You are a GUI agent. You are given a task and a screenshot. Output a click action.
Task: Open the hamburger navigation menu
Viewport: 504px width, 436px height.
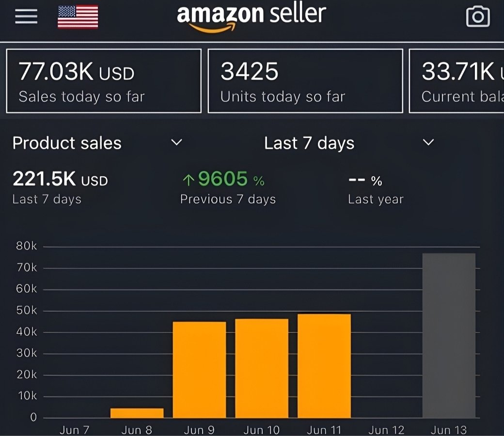[26, 16]
